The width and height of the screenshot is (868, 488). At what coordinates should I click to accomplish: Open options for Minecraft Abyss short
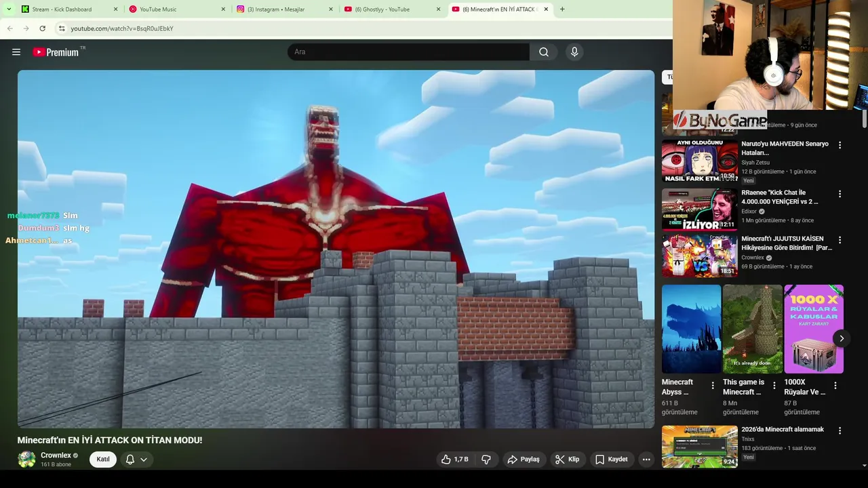[x=713, y=386]
